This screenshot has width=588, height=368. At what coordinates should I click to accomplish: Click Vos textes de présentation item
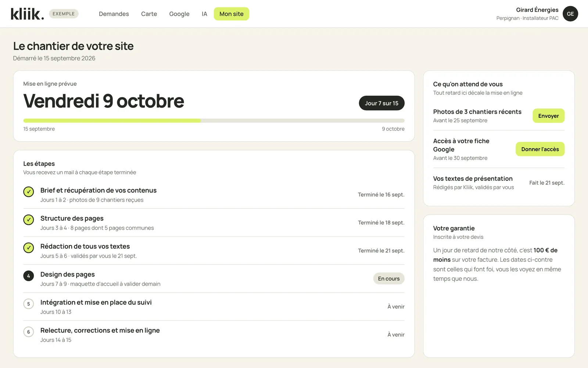click(473, 178)
